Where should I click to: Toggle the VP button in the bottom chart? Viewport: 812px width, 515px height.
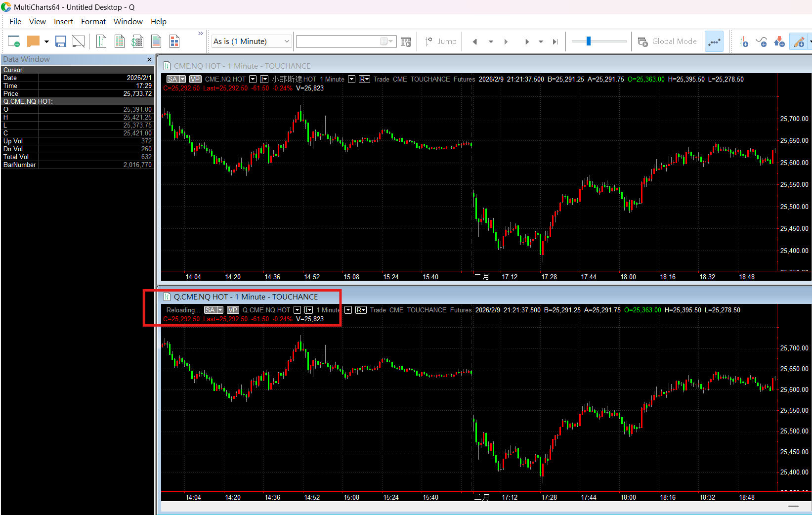coord(233,310)
